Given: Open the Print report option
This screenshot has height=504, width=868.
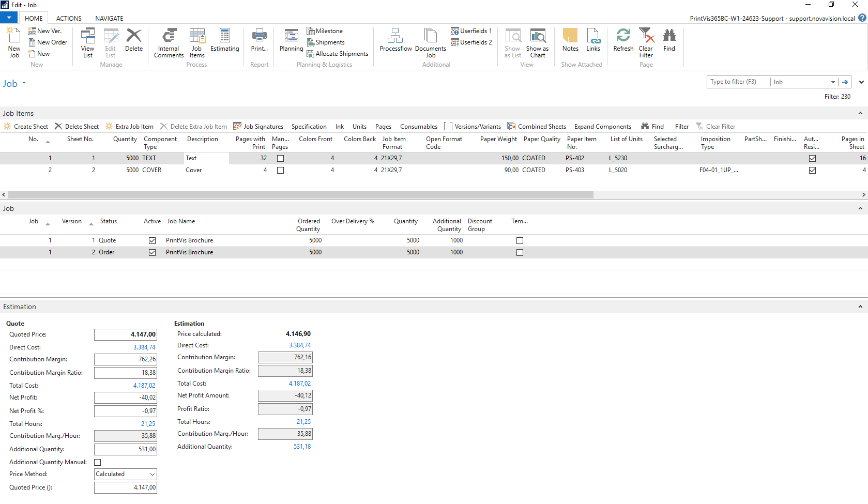Looking at the screenshot, I should (x=259, y=40).
